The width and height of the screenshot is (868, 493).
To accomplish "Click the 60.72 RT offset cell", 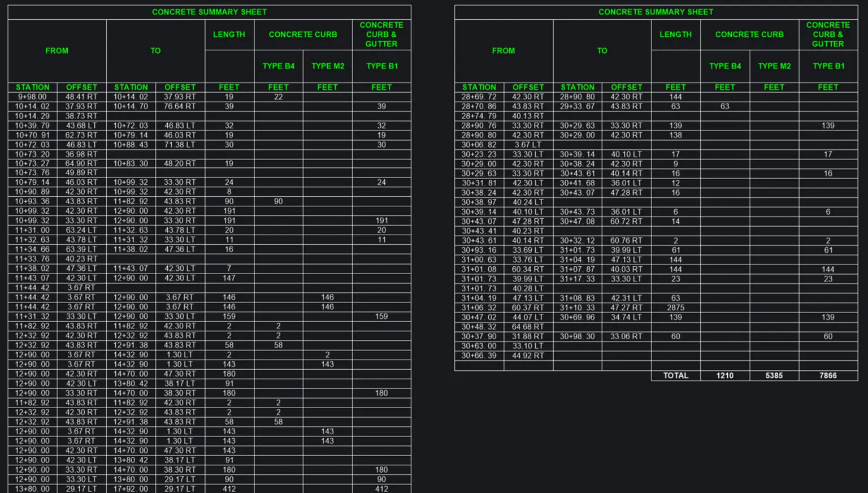I will (626, 222).
